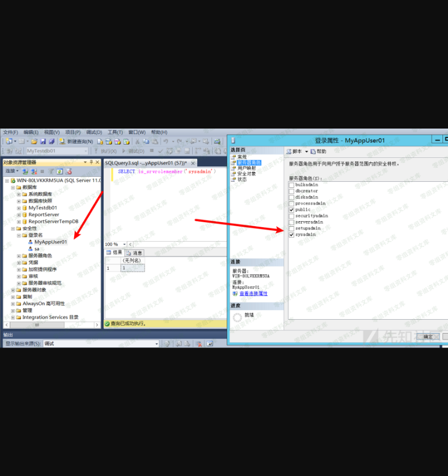Expand the 服务器对象 tree node
448x476 pixels.
point(13,290)
